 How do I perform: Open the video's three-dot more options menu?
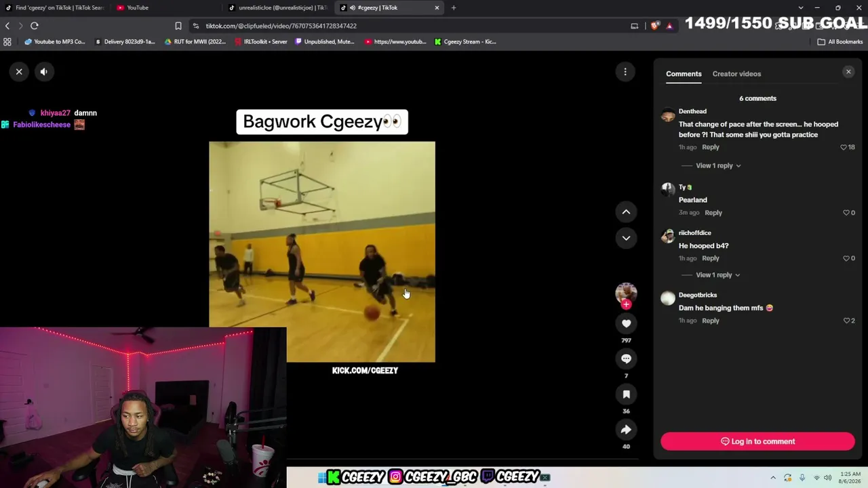tap(625, 71)
